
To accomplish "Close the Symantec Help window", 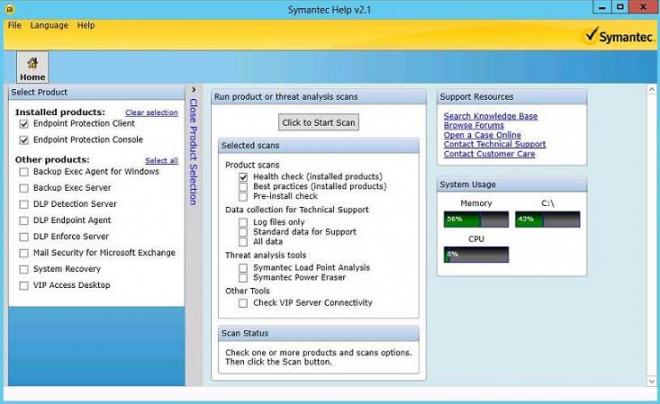I will pos(643,7).
